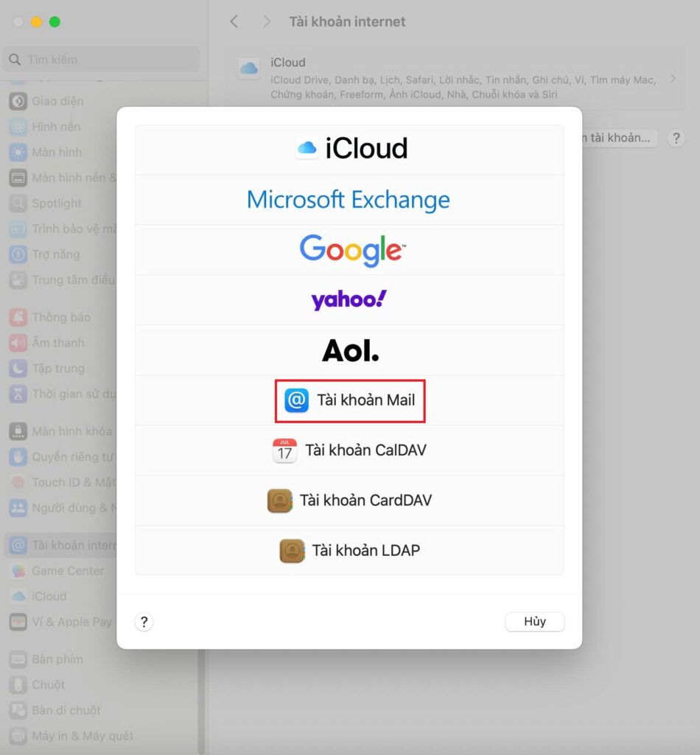Choose the Aol. account provider
This screenshot has height=755, width=700.
pyautogui.click(x=349, y=350)
